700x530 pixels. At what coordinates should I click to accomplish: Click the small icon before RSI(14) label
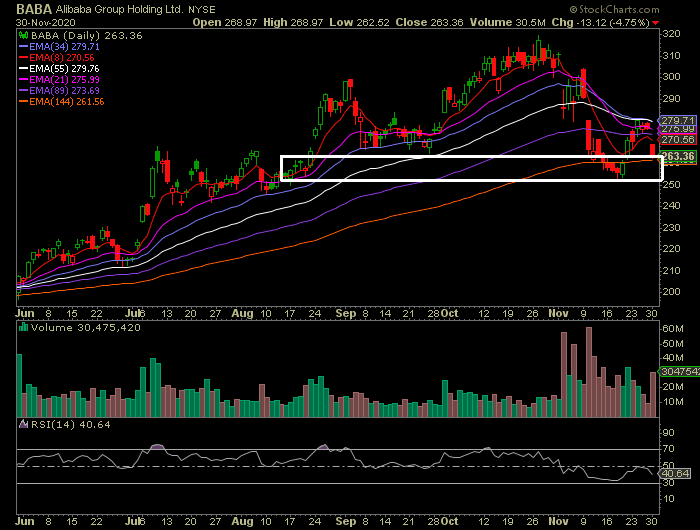[x=24, y=424]
